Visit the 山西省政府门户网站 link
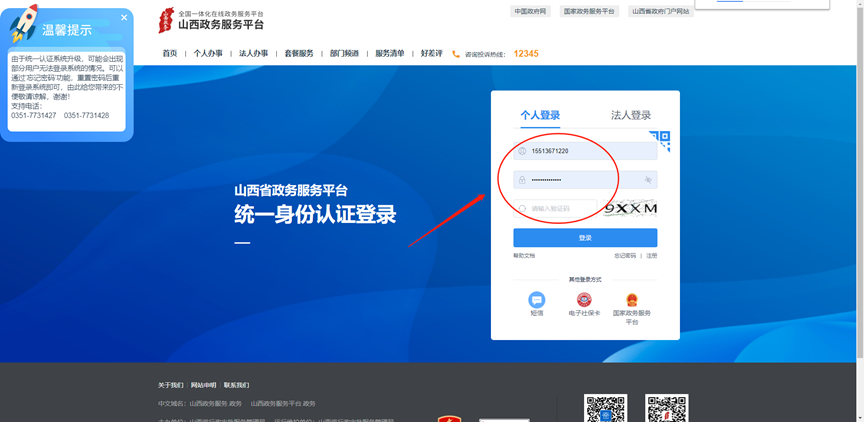The width and height of the screenshot is (864, 422). [x=661, y=11]
